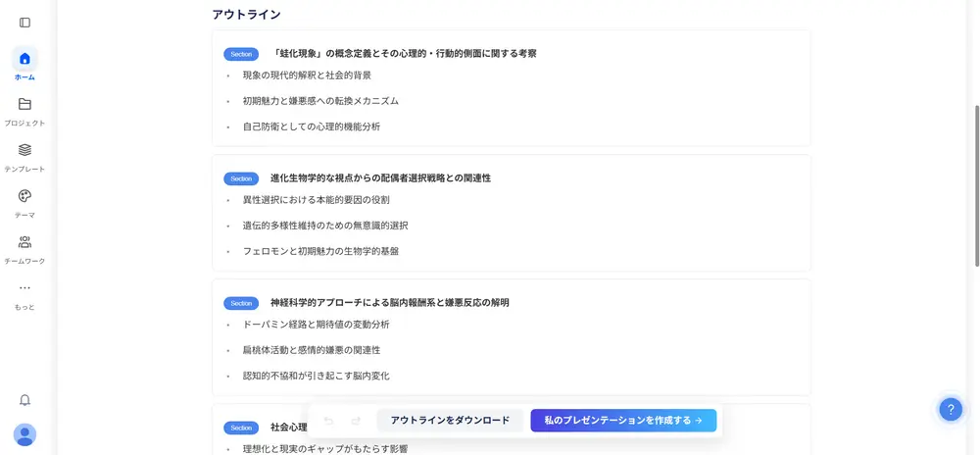
Task: Open the テンプレート layers icon
Action: [25, 150]
